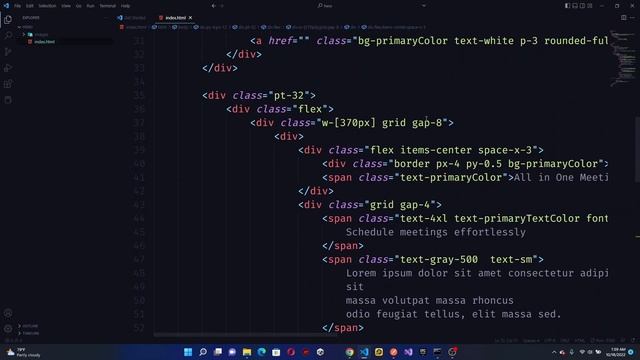Screen dimensions: 640x360
Task: Open the Go menu
Action: click(78, 6)
